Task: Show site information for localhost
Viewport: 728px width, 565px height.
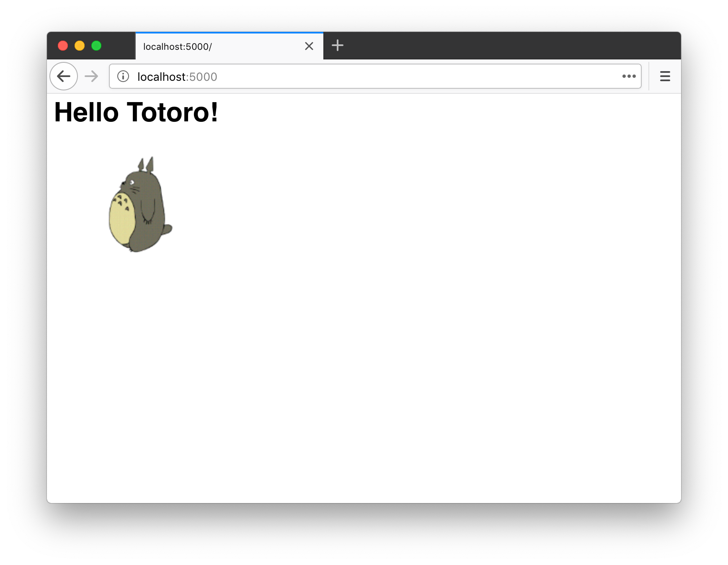Action: pos(123,76)
